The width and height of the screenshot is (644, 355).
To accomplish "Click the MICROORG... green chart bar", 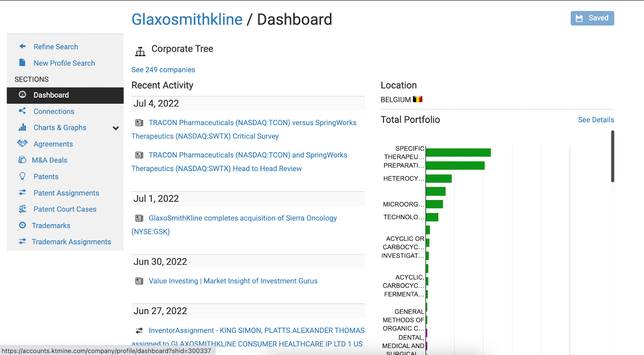I will click(x=434, y=204).
